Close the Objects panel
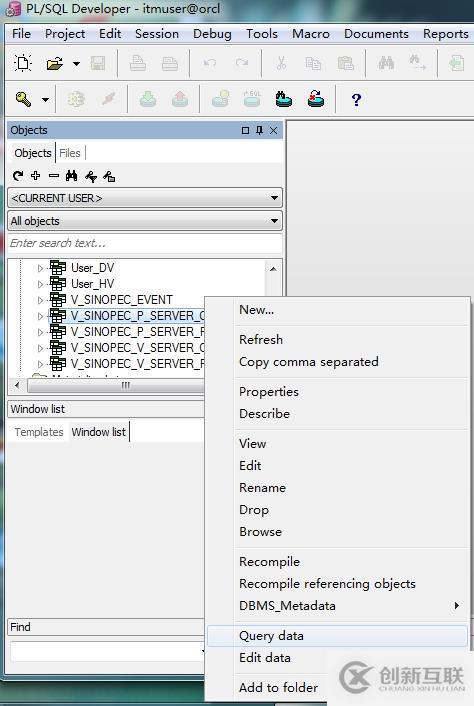This screenshot has width=474, height=706. [x=273, y=130]
